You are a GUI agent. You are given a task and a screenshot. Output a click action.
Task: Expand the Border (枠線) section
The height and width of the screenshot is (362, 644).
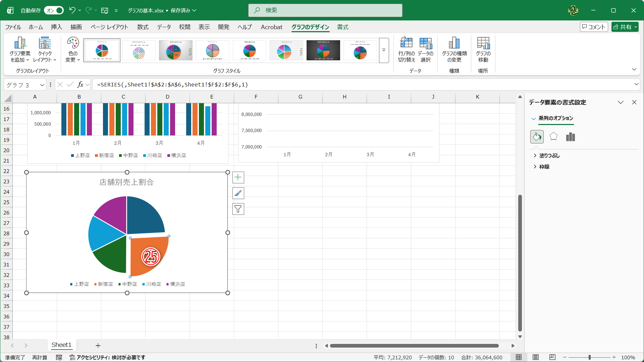(544, 167)
